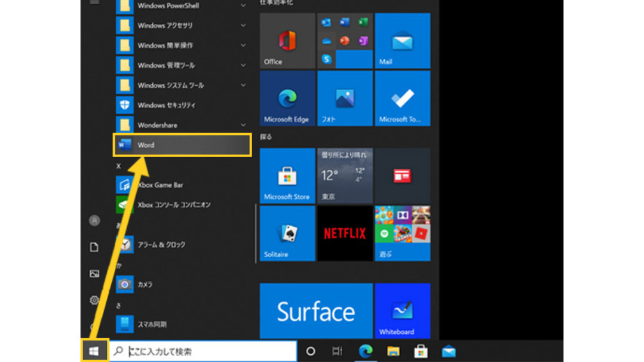Open Cortana from the taskbar
644x362 pixels.
click(x=311, y=351)
